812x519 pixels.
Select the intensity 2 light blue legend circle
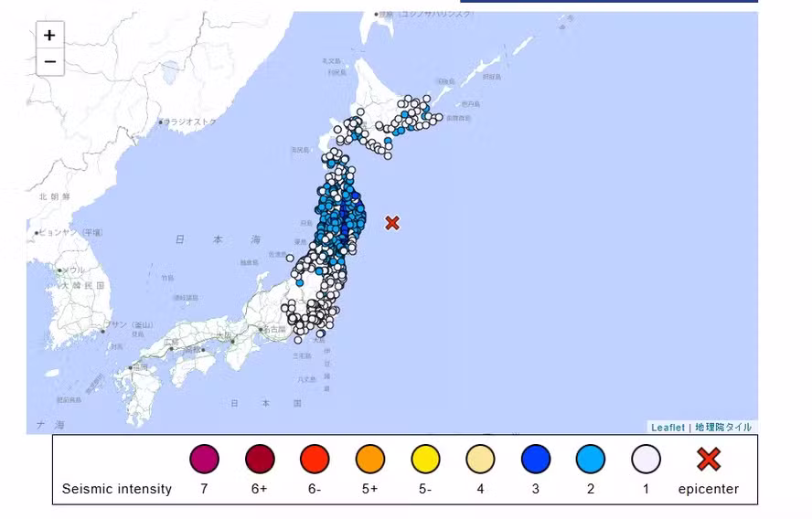[x=591, y=459]
